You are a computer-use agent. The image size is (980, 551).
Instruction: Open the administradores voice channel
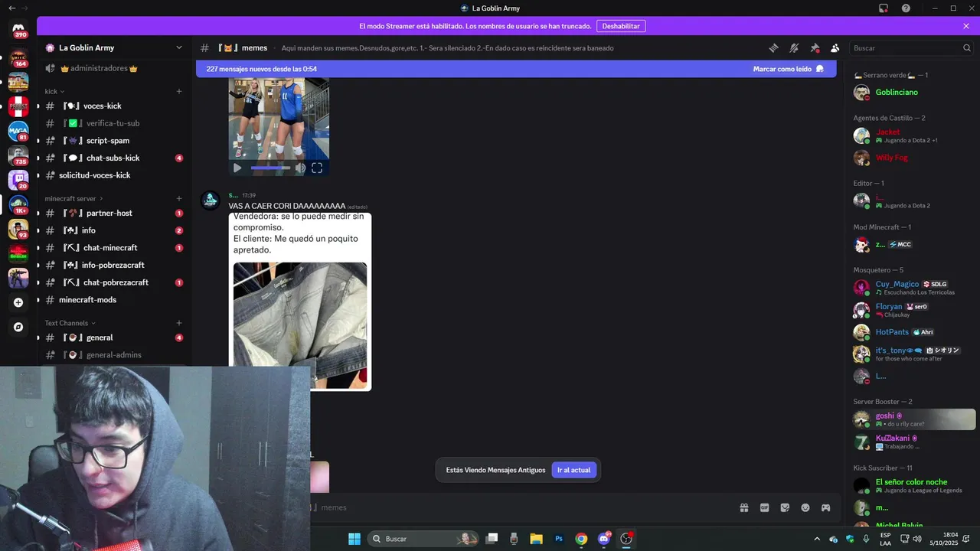(115, 68)
